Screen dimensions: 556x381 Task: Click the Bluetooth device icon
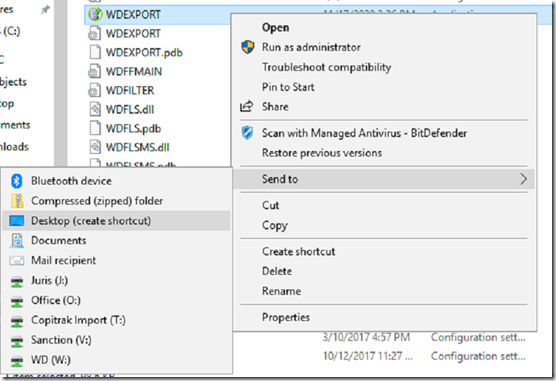(17, 181)
